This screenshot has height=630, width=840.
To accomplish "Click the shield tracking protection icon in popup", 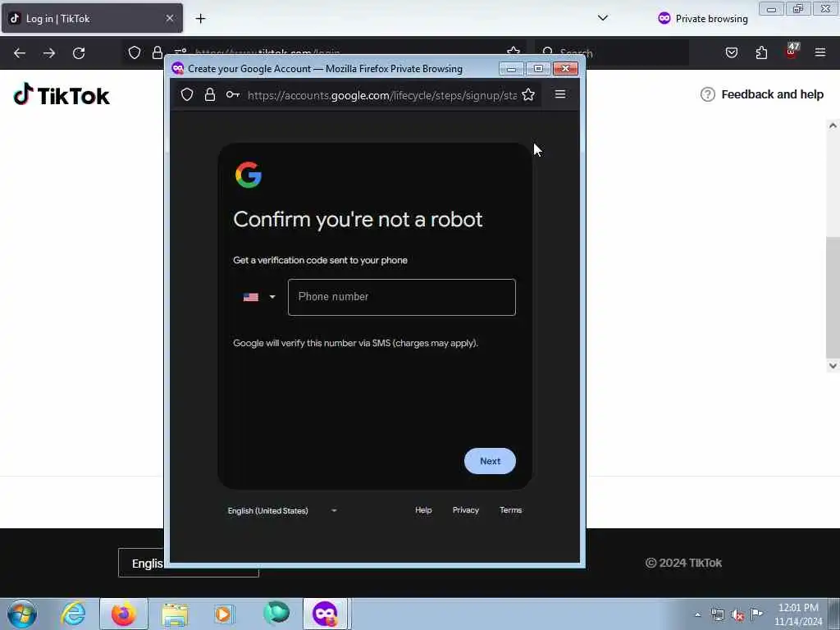I will click(x=187, y=95).
